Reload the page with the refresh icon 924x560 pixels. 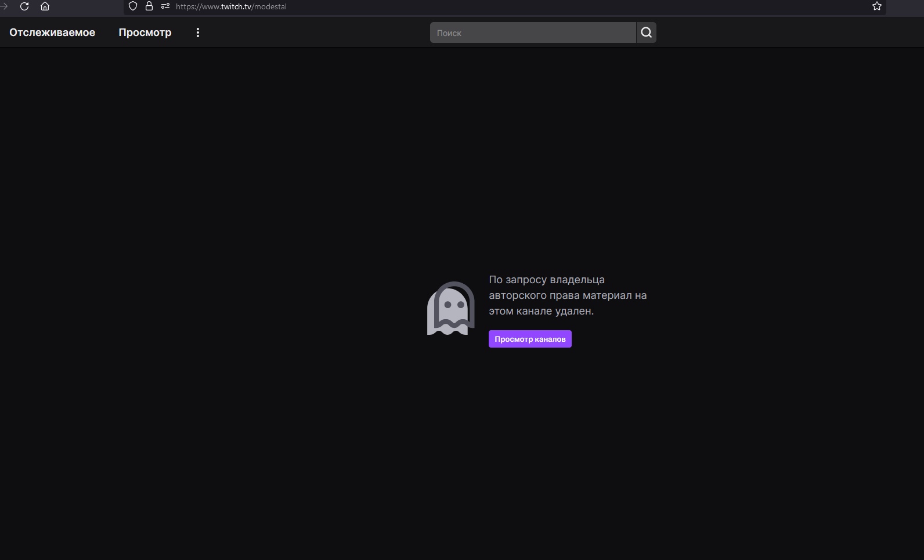(24, 6)
